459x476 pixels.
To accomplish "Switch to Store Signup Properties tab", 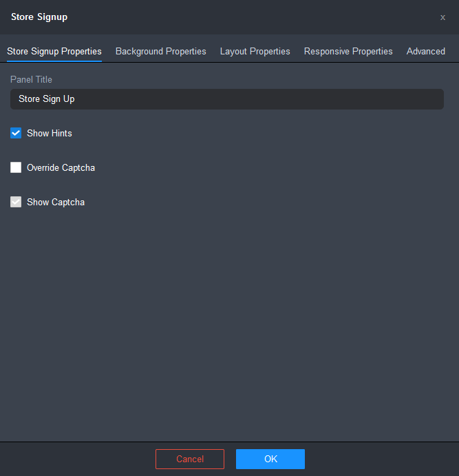I will click(54, 51).
